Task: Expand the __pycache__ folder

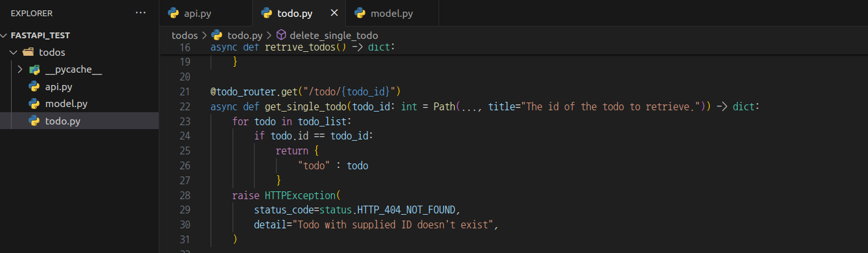Action: (x=20, y=69)
